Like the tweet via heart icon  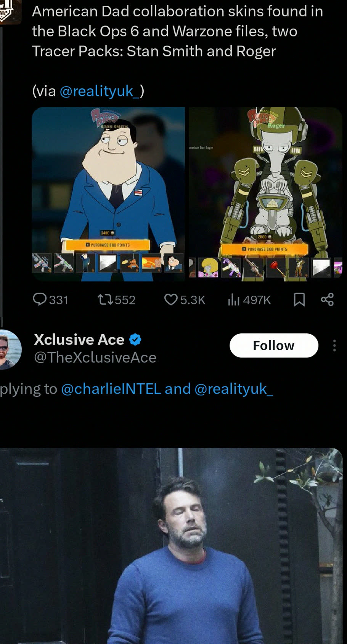click(x=170, y=300)
